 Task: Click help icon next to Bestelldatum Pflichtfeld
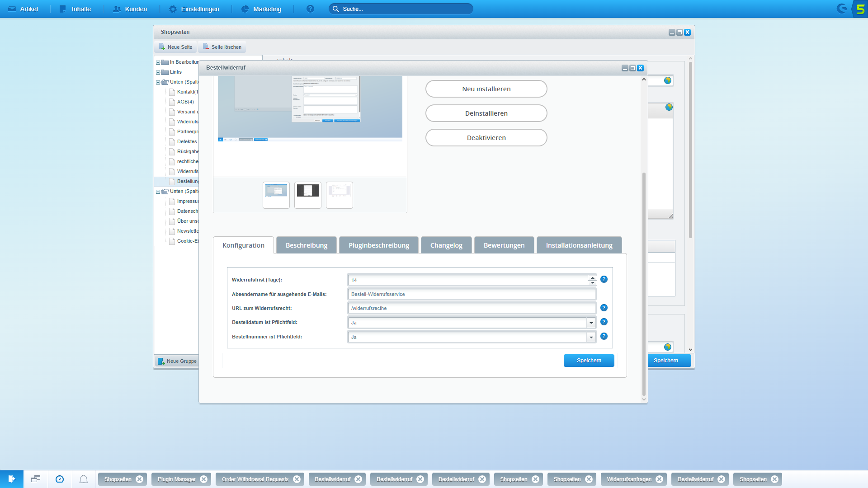(x=604, y=322)
